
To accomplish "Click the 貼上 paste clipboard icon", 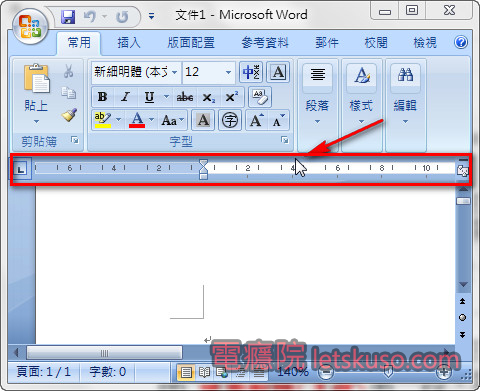I will 37,78.
